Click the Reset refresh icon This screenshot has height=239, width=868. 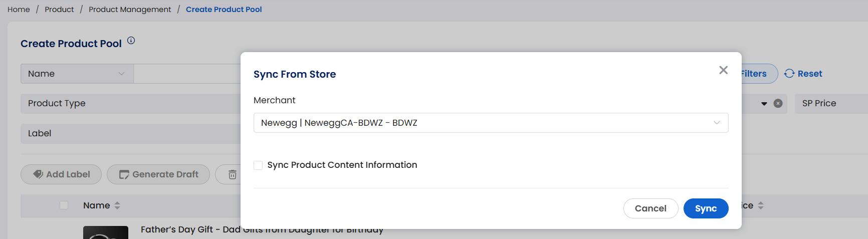pos(789,74)
